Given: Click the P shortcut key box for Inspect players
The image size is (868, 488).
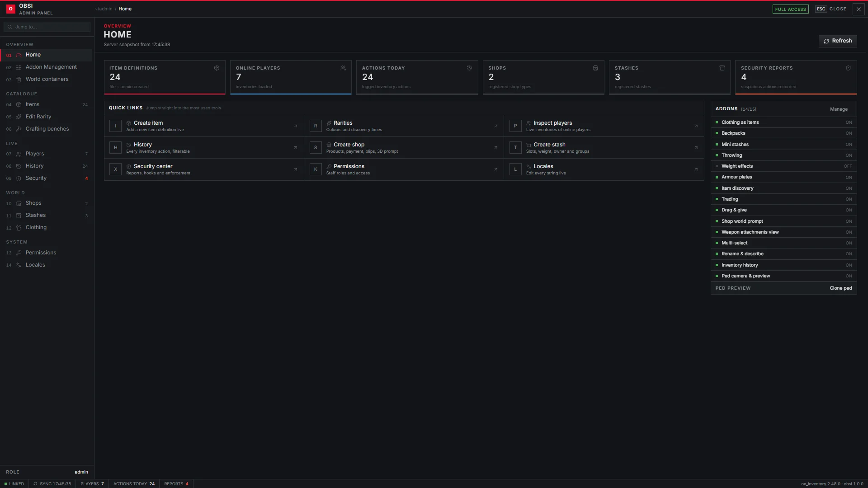Looking at the screenshot, I should click(x=515, y=126).
